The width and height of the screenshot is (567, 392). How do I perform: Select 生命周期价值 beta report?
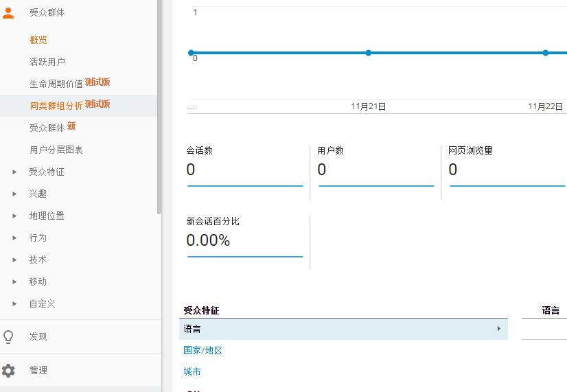point(56,83)
